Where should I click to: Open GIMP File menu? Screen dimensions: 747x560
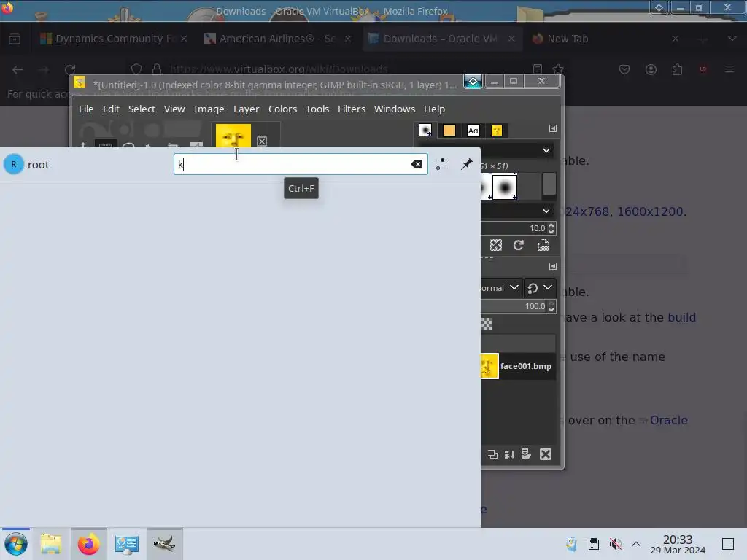(86, 109)
